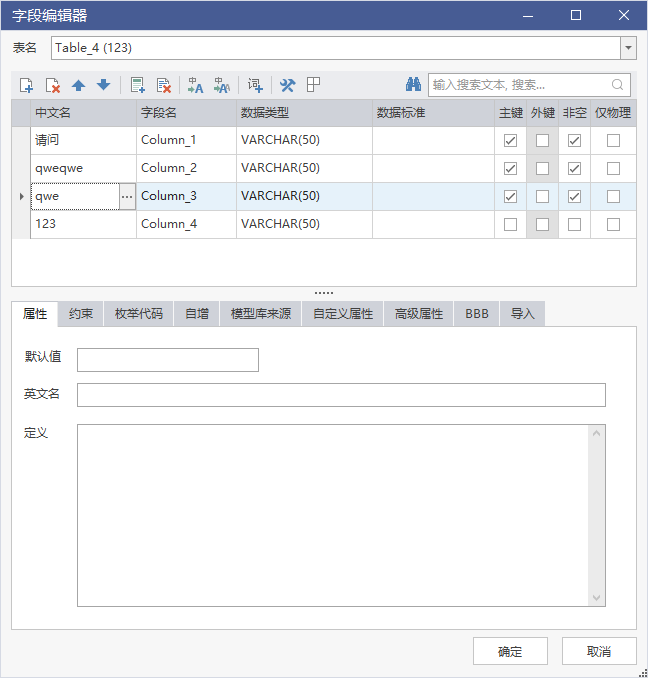648x678 pixels.
Task: Click the 中文名 column header
Action: (83, 113)
